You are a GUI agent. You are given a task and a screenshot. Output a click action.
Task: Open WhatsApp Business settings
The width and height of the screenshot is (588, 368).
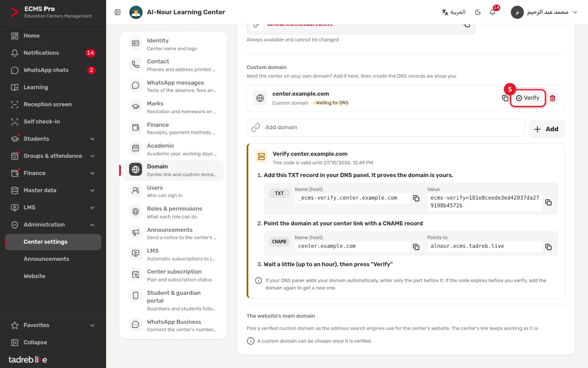pos(173,326)
